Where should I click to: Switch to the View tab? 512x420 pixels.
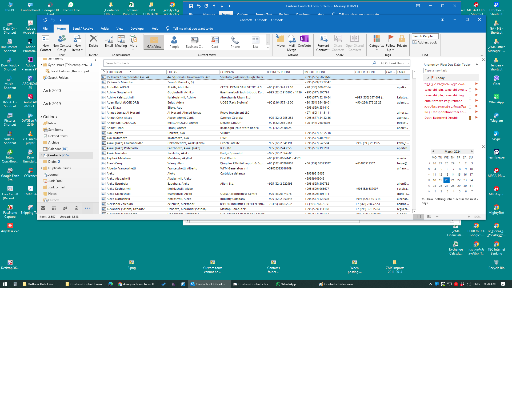[x=120, y=29]
